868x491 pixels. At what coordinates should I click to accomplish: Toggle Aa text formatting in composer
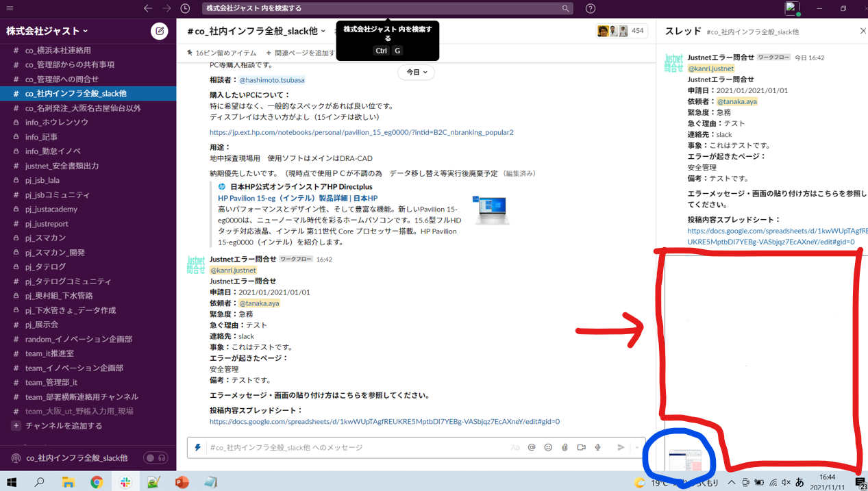[515, 447]
